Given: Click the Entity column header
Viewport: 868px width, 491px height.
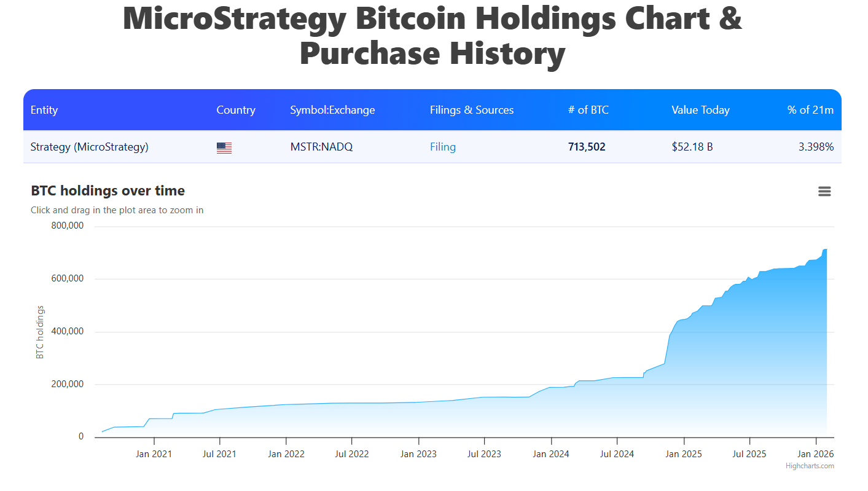Looking at the screenshot, I should tap(44, 110).
